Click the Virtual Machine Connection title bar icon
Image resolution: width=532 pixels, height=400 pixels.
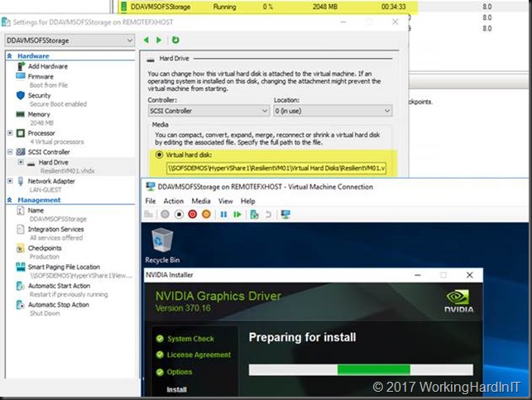[x=150, y=187]
